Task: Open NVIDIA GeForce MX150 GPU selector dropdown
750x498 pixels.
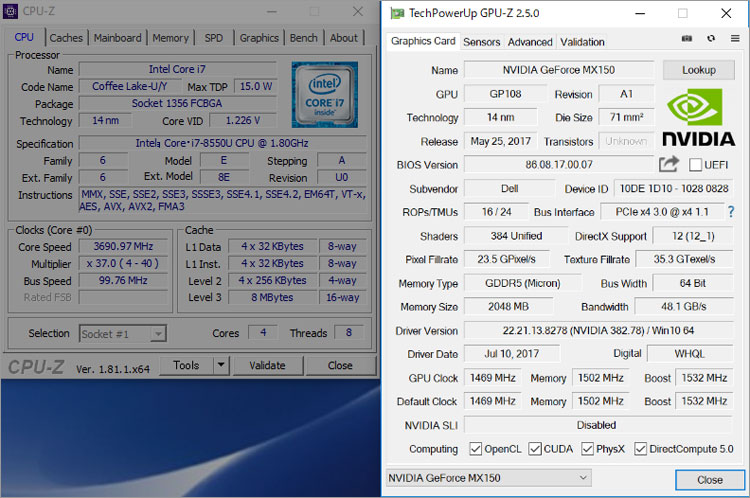Action: point(488,477)
